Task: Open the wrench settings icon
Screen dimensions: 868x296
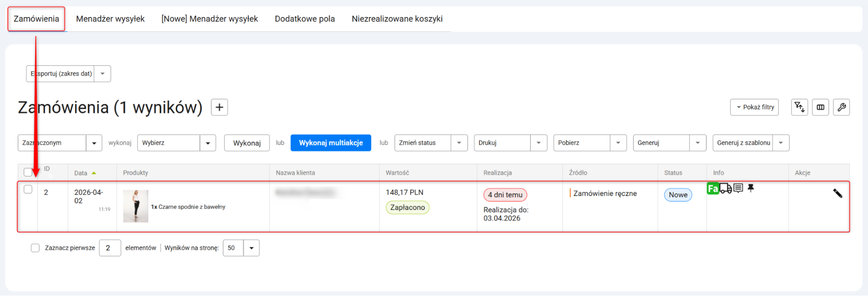Action: [841, 107]
